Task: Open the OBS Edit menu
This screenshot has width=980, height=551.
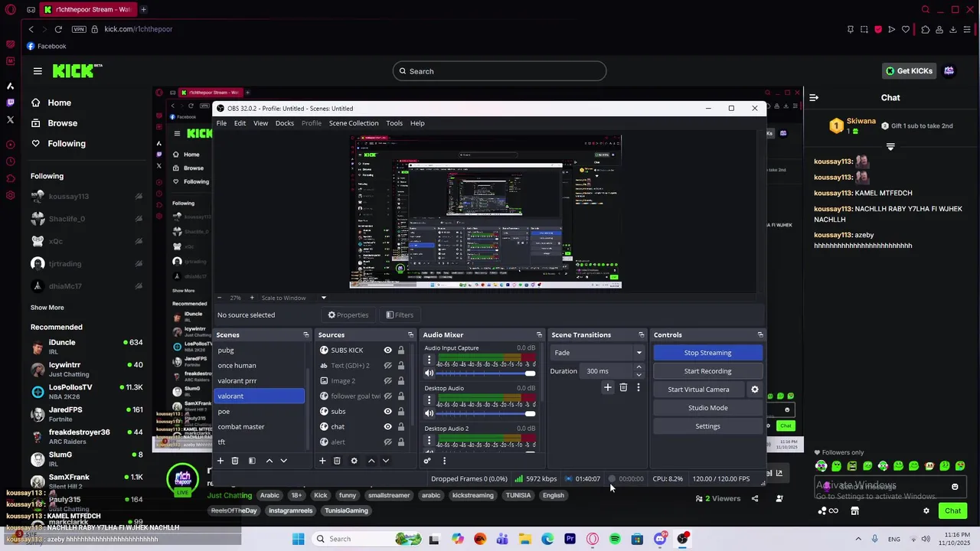Action: (x=240, y=123)
